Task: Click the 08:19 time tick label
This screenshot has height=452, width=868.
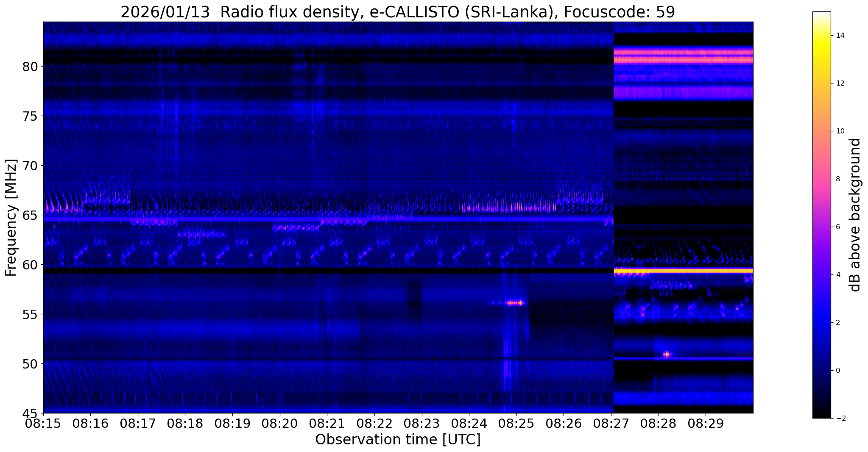Action: point(232,423)
